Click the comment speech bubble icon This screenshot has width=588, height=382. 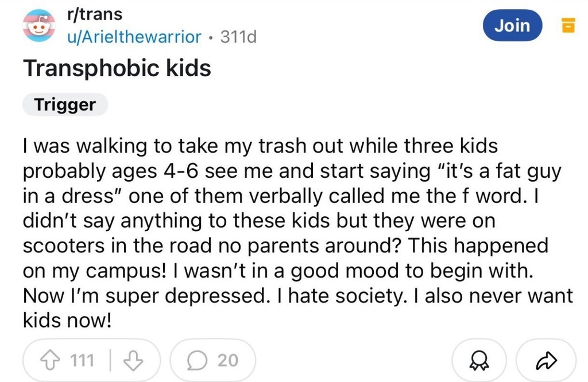(x=197, y=360)
